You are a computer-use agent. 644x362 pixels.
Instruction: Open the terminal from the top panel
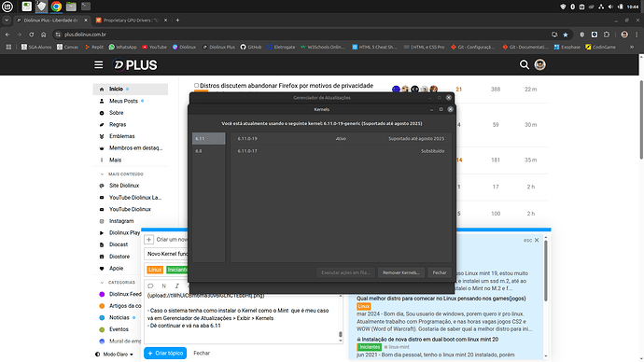[x=86, y=7]
